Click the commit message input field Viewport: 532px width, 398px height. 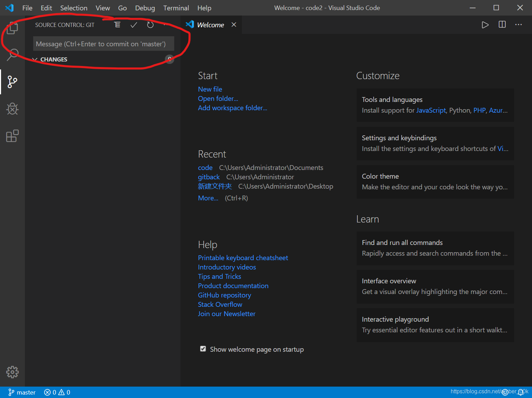(x=104, y=44)
